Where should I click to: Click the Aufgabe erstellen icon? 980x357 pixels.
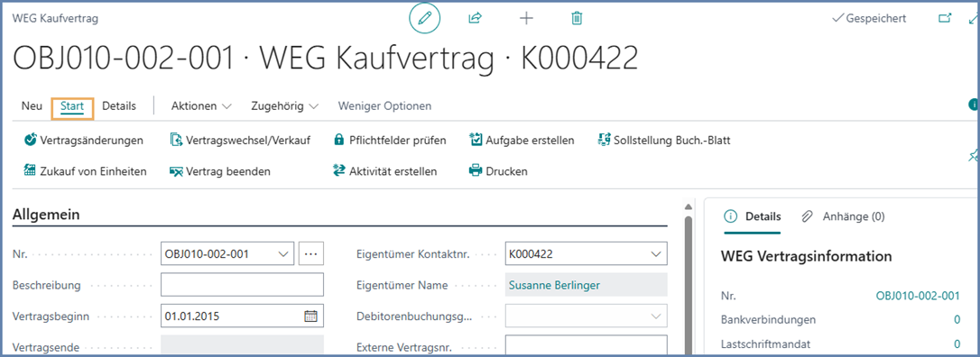[476, 140]
